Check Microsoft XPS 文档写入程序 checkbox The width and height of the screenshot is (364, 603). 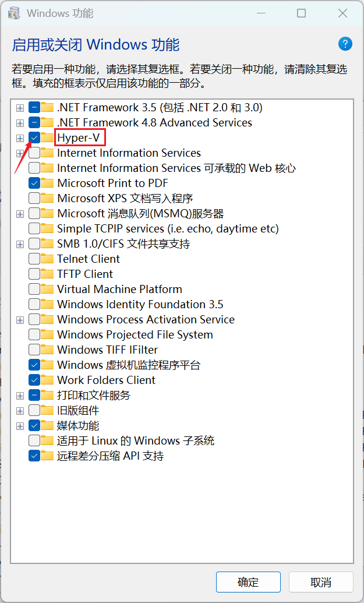tap(34, 199)
